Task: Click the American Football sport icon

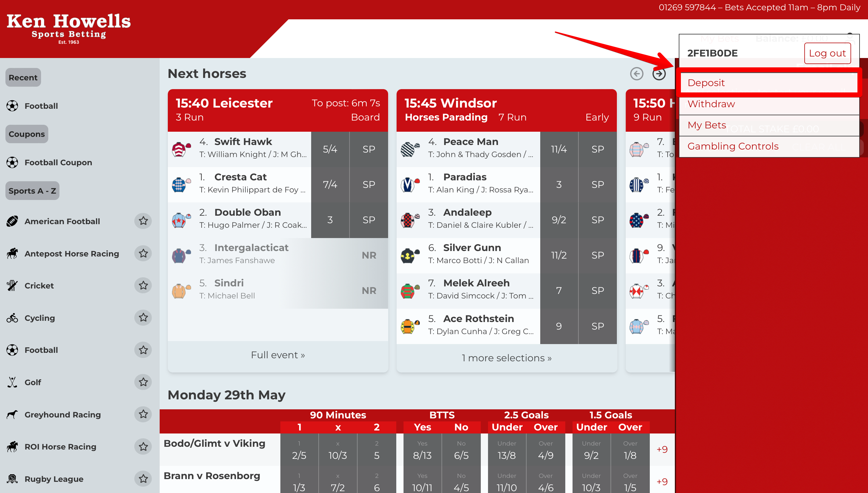Action: [x=12, y=221]
